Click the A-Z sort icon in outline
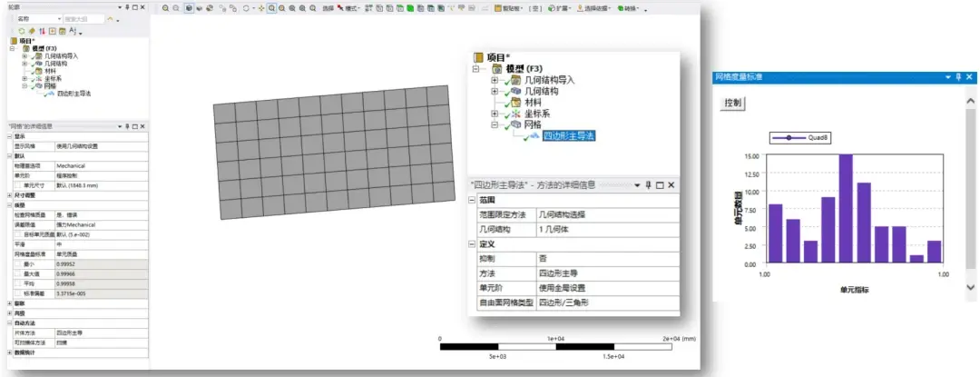This screenshot has width=980, height=377. click(72, 31)
